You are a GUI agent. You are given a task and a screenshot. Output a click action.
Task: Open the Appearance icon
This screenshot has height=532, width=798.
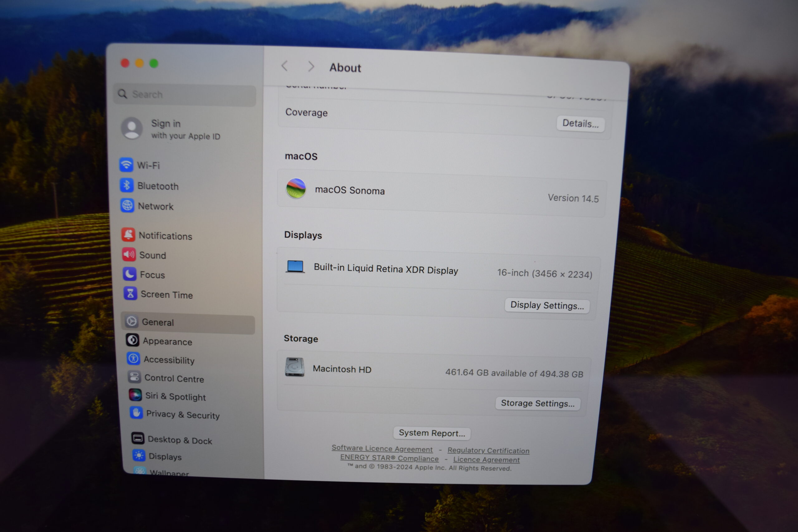click(133, 340)
